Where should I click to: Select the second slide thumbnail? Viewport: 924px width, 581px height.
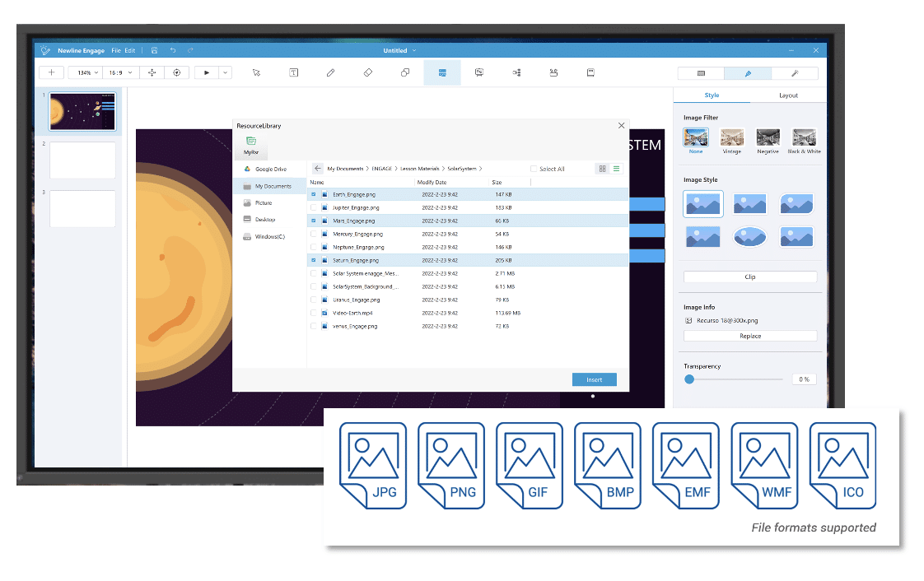point(82,160)
